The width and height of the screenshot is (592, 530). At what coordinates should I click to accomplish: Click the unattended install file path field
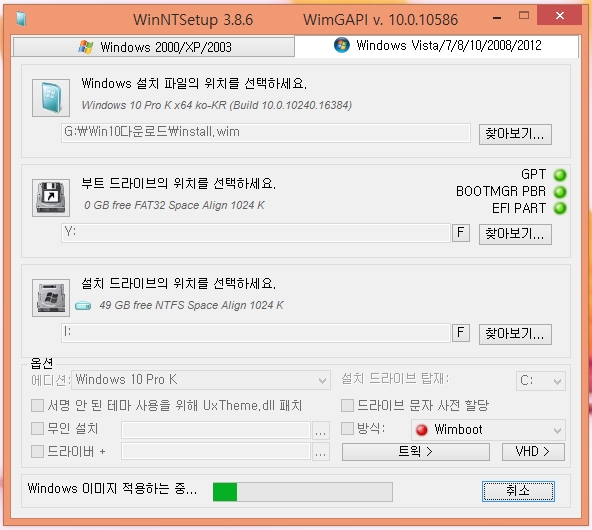pos(216,430)
